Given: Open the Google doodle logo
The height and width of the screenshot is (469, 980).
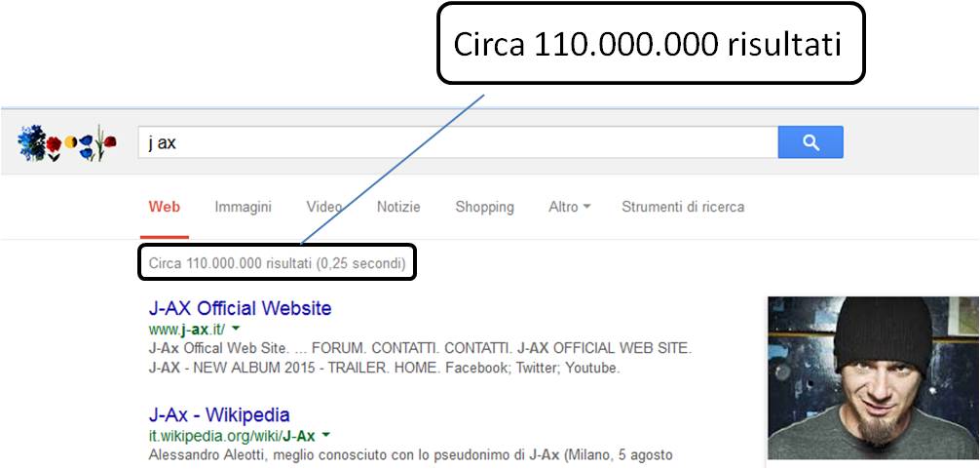Looking at the screenshot, I should pyautogui.click(x=67, y=142).
